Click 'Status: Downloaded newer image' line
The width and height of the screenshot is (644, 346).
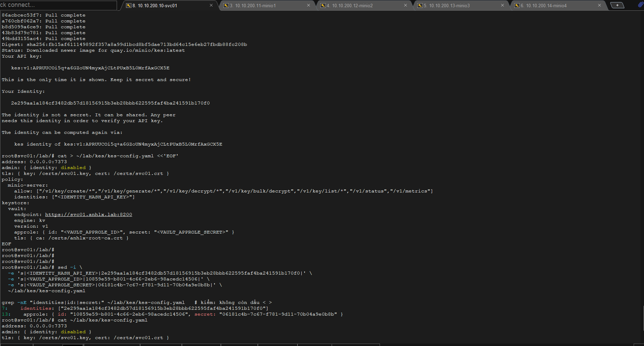pyautogui.click(x=93, y=50)
